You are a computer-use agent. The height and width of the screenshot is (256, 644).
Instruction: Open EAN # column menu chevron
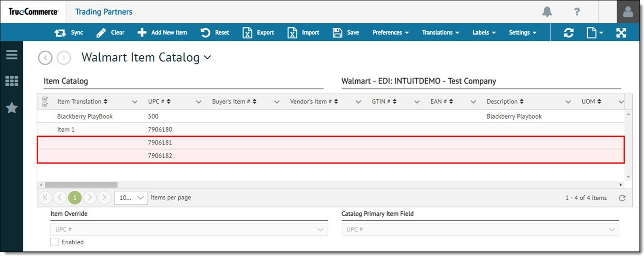click(473, 102)
